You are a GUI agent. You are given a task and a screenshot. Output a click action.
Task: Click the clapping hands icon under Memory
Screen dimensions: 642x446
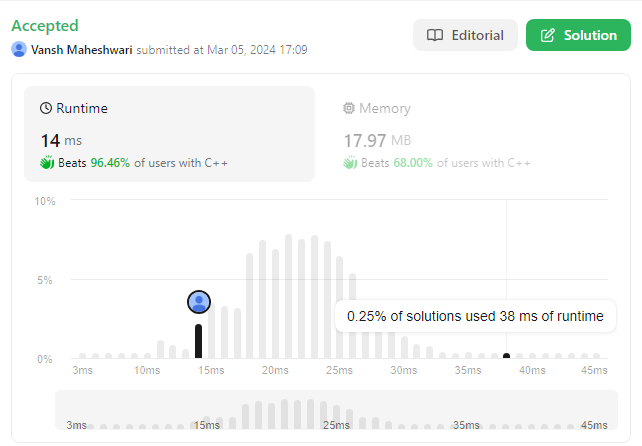(349, 162)
